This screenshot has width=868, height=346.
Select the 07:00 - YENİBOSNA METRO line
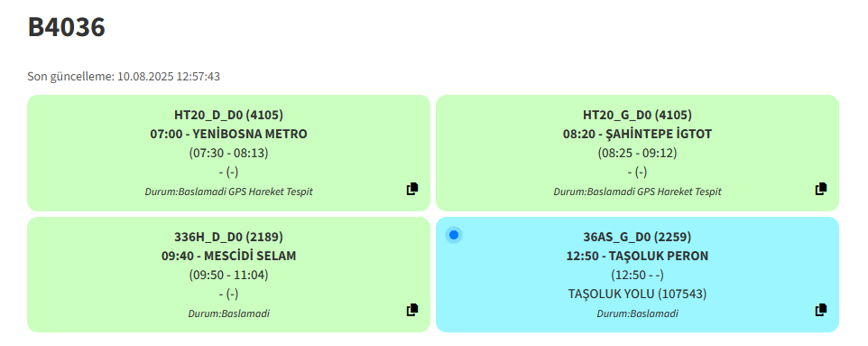click(x=228, y=135)
